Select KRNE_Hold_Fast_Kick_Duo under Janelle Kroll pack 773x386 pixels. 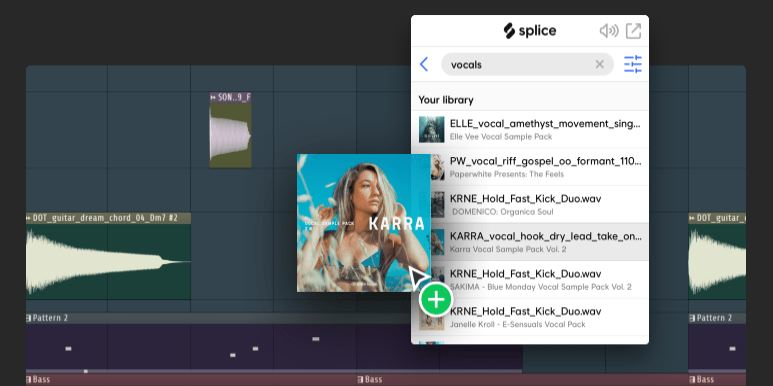click(530, 317)
